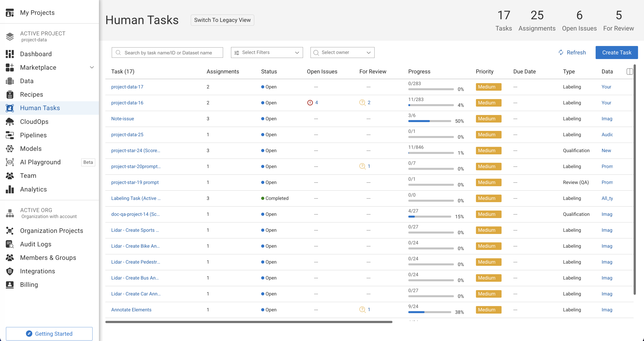Click the Beta badge next to AI Playground

88,162
